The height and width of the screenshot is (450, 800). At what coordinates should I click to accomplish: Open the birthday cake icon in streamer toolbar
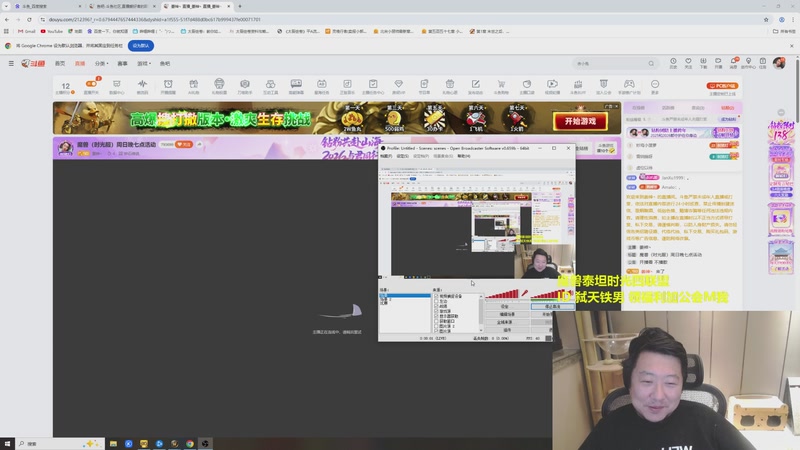tap(578, 84)
